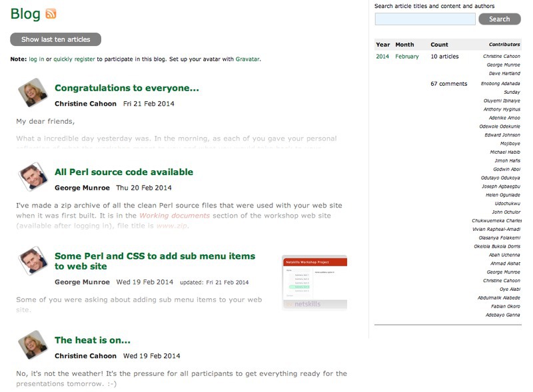This screenshot has width=533, height=392.
Task: Click George Munroe's avatar on sub menu post
Action: (x=31, y=260)
